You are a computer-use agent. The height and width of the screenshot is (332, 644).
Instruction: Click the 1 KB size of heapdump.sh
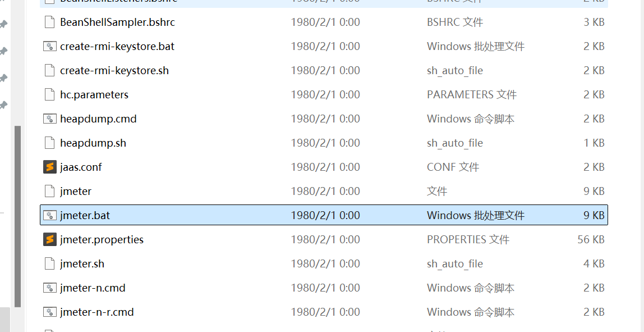tap(594, 143)
